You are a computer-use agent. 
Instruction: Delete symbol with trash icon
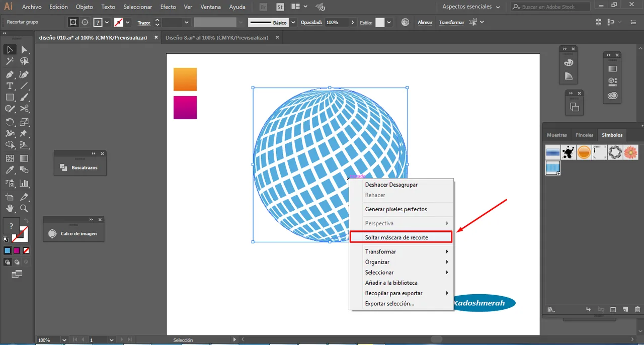[637, 309]
